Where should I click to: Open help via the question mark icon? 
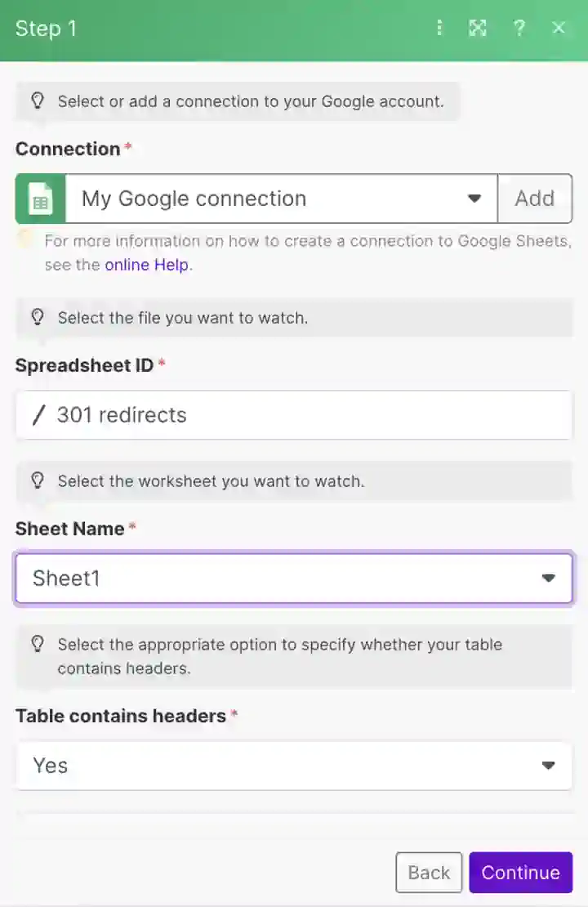point(519,28)
